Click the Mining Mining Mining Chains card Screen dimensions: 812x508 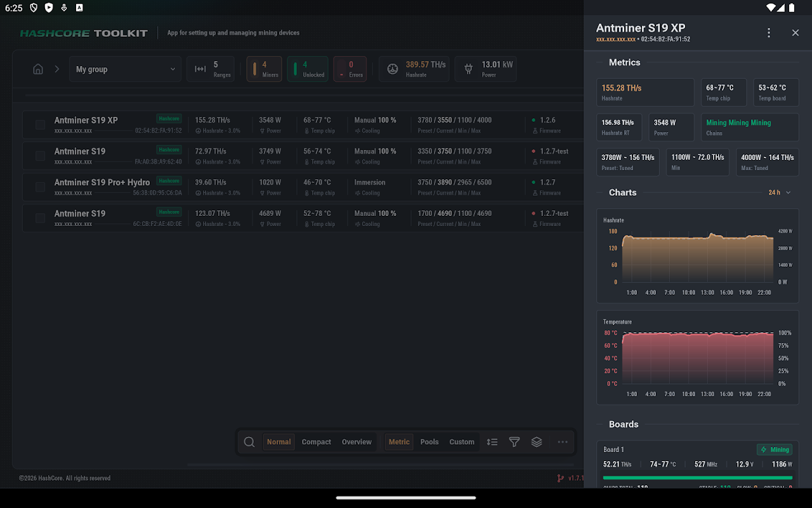click(x=750, y=127)
